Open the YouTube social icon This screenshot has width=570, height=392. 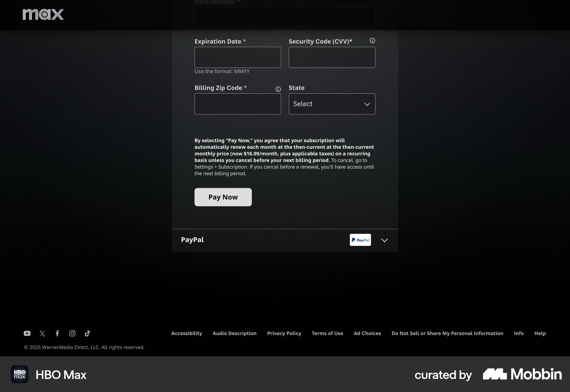click(27, 333)
